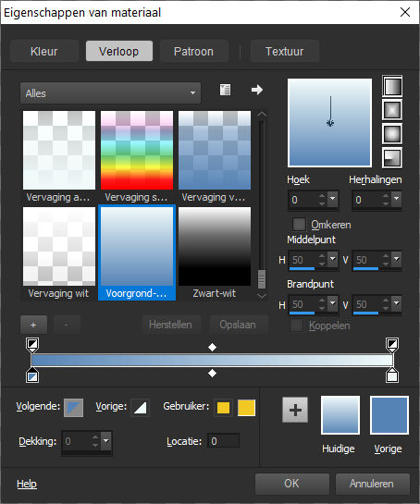The height and width of the screenshot is (504, 420).
Task: Click the gradient list scrollbar thumb
Action: (262, 279)
